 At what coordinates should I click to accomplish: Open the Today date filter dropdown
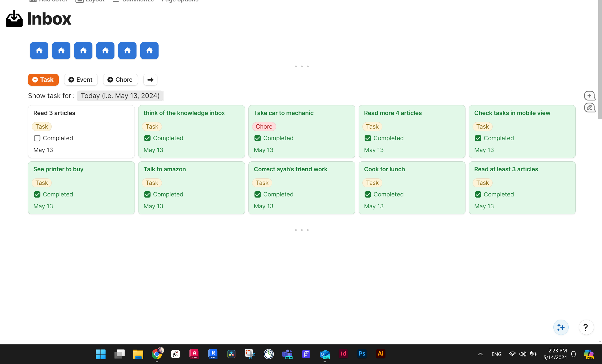(120, 96)
